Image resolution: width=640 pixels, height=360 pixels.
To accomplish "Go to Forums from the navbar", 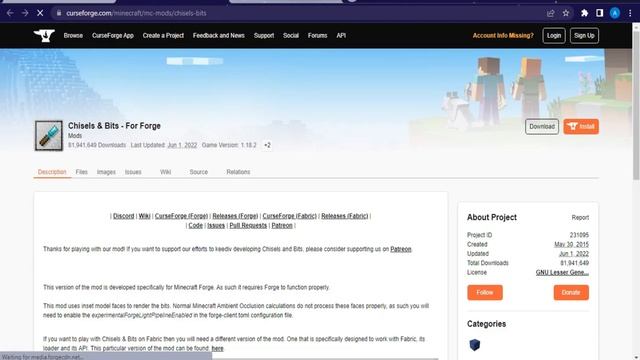I will coord(318,36).
